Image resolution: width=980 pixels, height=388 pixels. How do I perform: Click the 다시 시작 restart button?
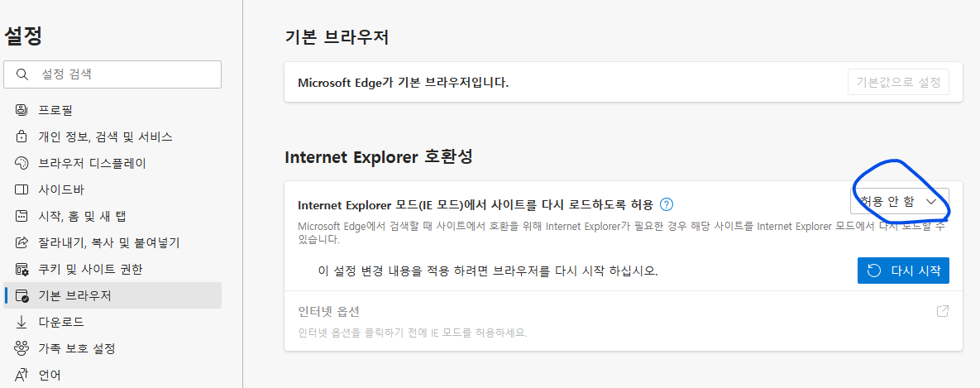pyautogui.click(x=903, y=271)
